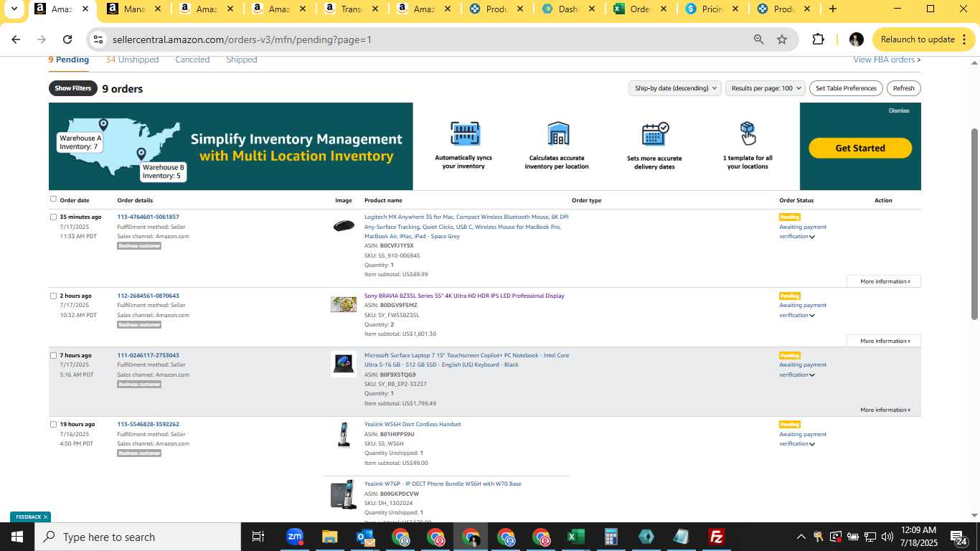The width and height of the screenshot is (980, 551).
Task: Switch to the Canceled orders tab
Action: click(192, 60)
